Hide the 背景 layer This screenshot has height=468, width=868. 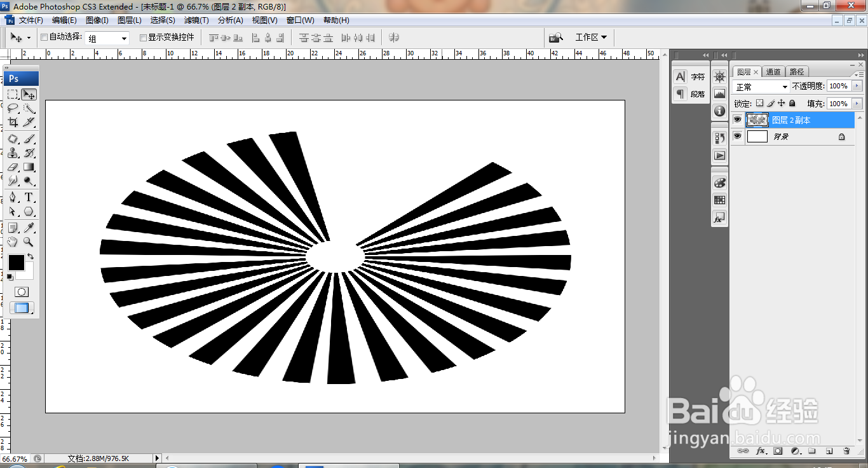tap(737, 136)
